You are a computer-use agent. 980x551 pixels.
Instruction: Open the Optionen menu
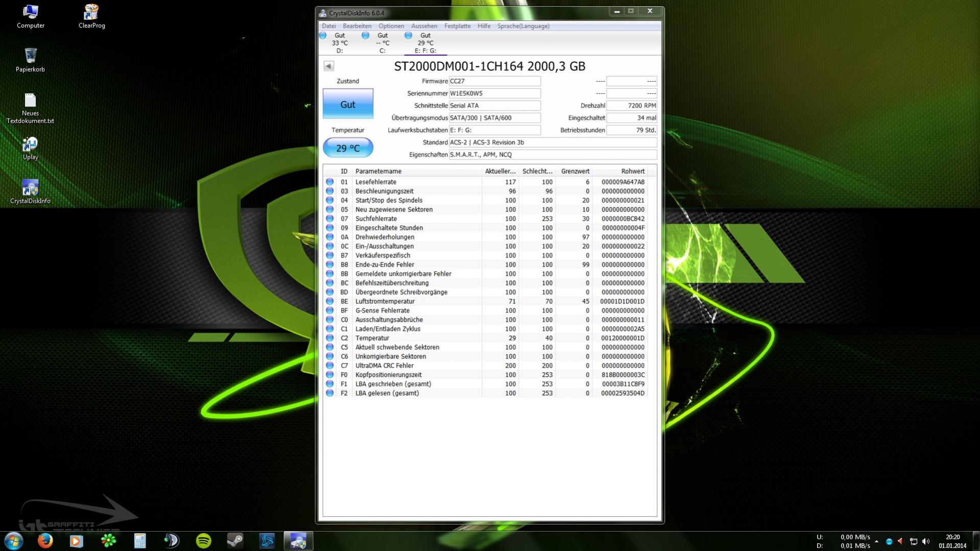(391, 26)
